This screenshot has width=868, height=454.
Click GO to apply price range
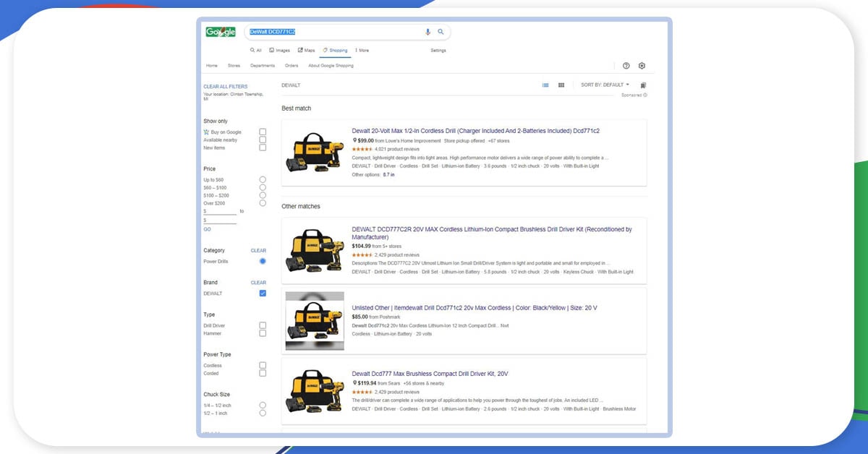(207, 229)
